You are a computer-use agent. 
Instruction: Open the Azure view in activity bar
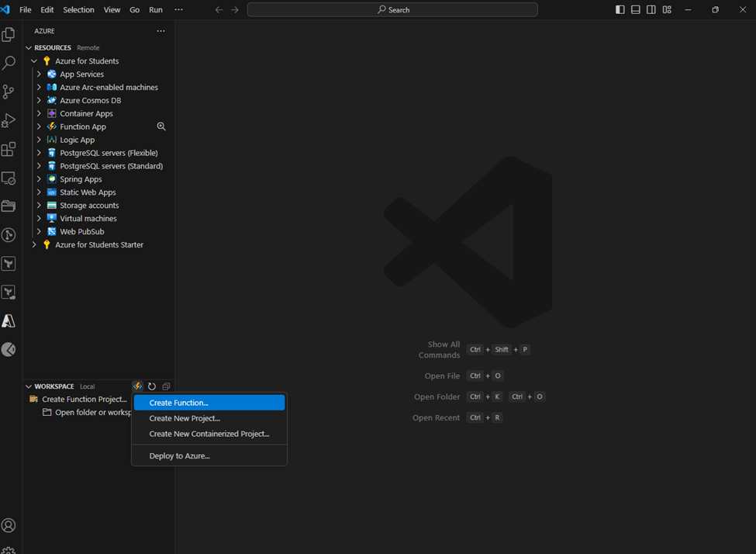pos(9,321)
